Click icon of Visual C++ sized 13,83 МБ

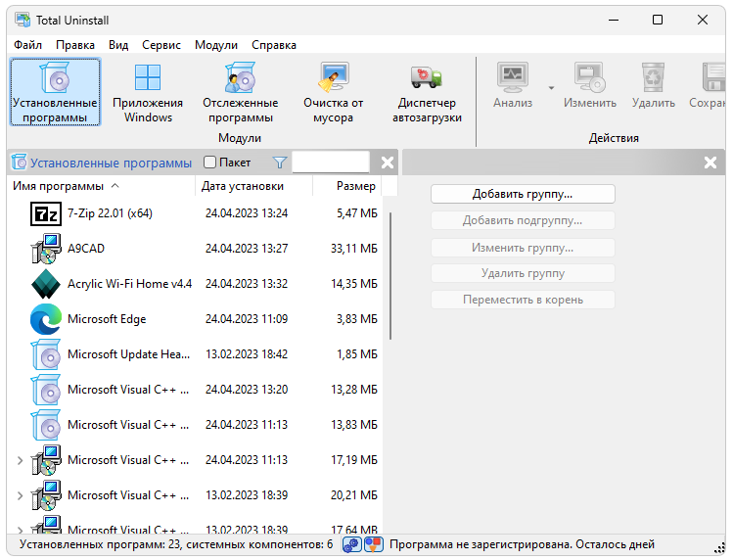[46, 425]
